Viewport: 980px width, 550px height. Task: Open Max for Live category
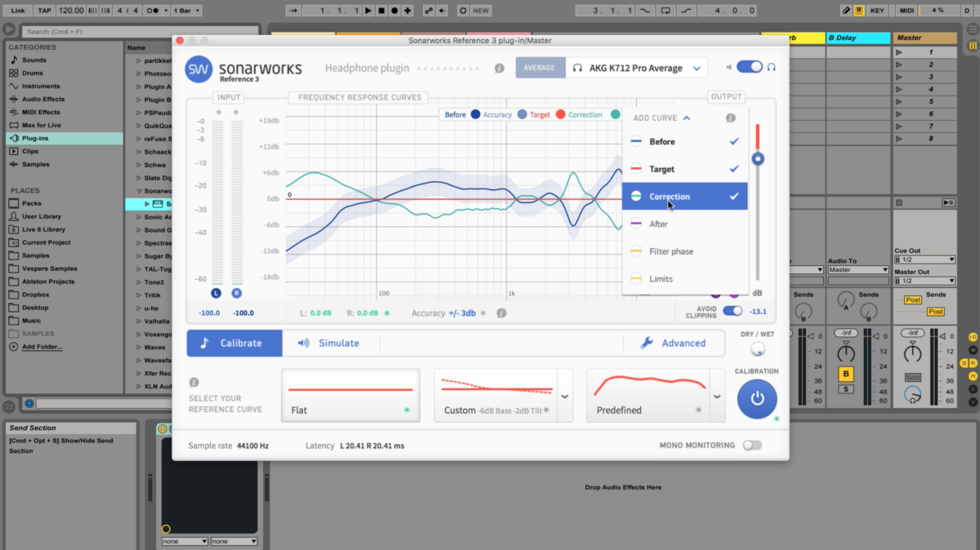click(x=42, y=126)
